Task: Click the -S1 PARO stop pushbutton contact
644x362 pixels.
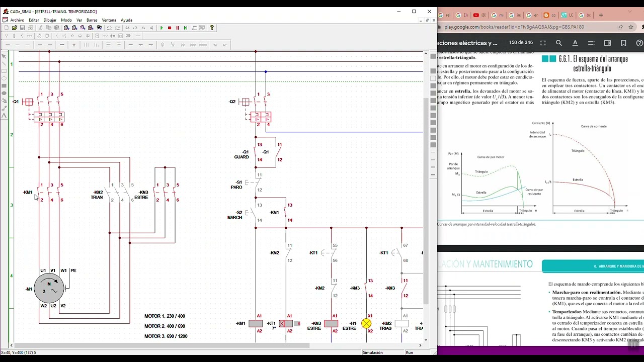Action: coord(253,183)
